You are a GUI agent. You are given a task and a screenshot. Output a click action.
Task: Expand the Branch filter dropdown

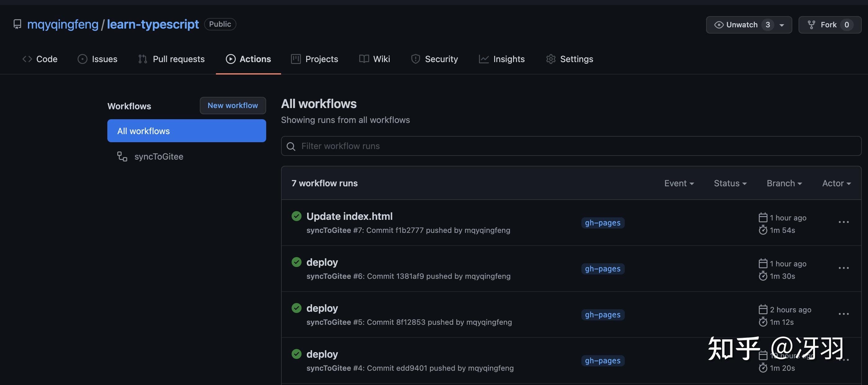pos(784,183)
